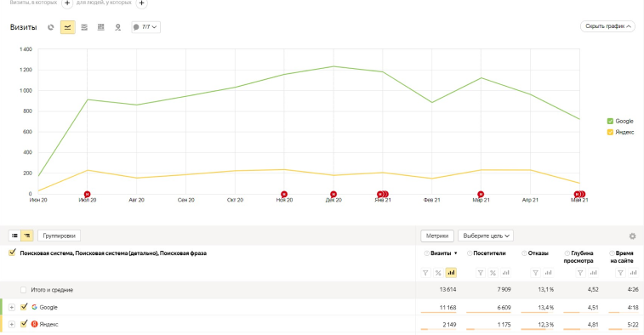The height and width of the screenshot is (335, 644).
Task: Hide chart via Скрыть график button
Action: 607,26
